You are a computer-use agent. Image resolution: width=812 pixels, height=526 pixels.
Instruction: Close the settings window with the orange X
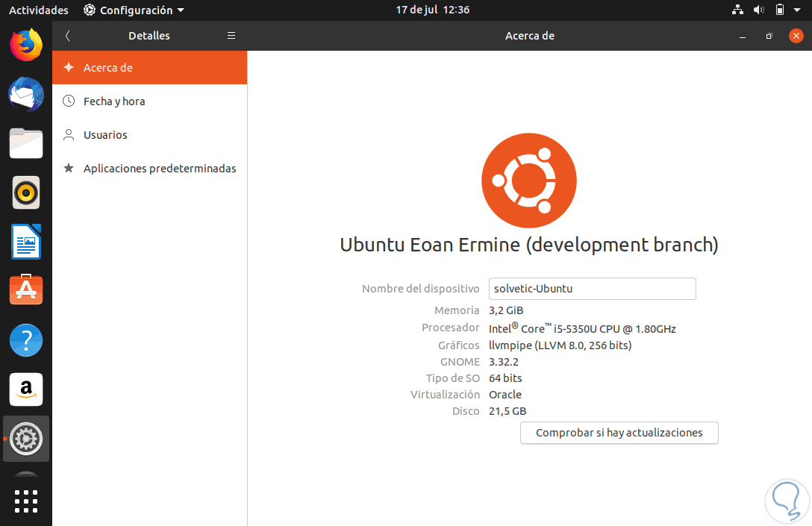[x=796, y=36]
